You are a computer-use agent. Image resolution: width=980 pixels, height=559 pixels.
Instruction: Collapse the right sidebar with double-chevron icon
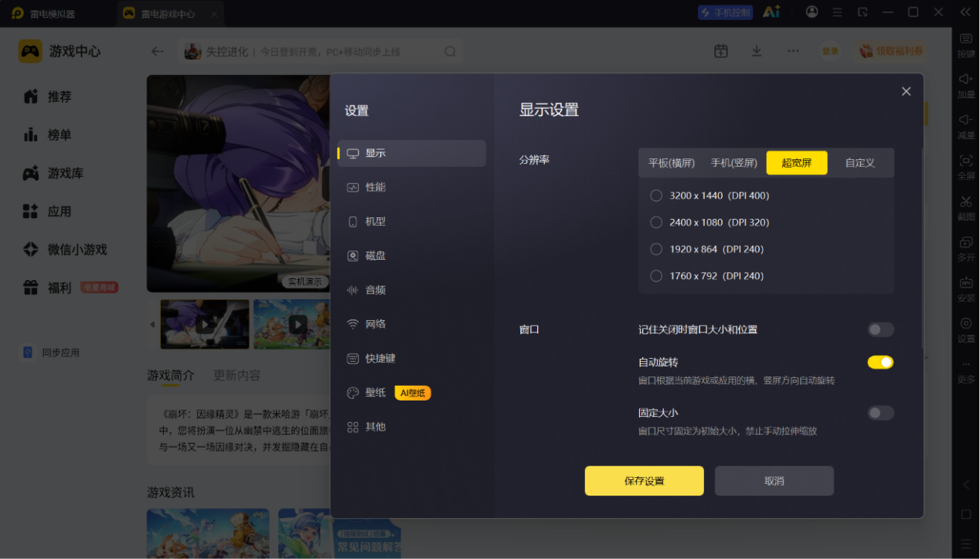click(x=965, y=12)
